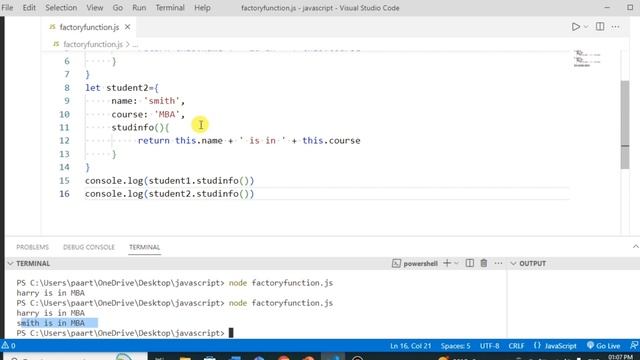Open the Selection menu
The image size is (640, 360).
tap(61, 8)
